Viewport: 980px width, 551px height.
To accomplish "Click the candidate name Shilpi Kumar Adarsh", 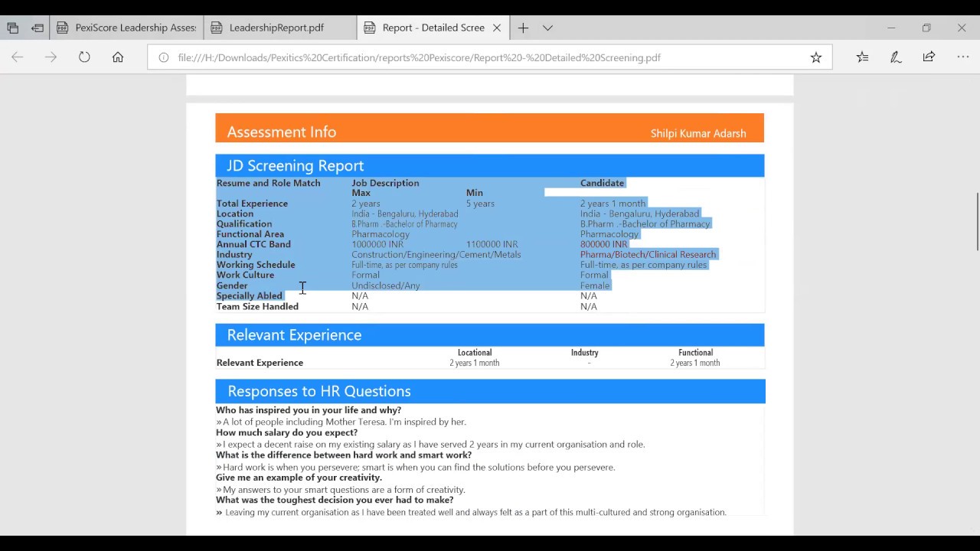I will coord(698,133).
